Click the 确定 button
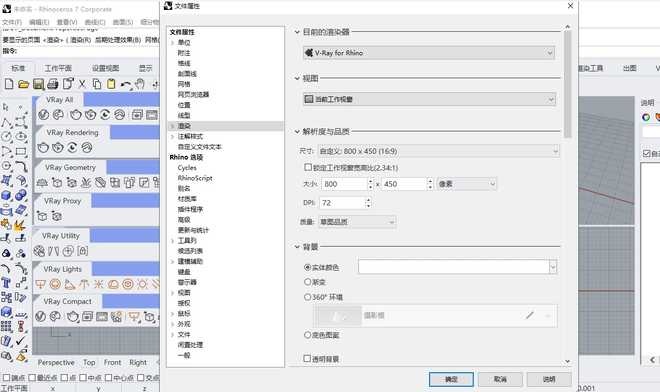The height and width of the screenshot is (392, 660). click(x=451, y=379)
